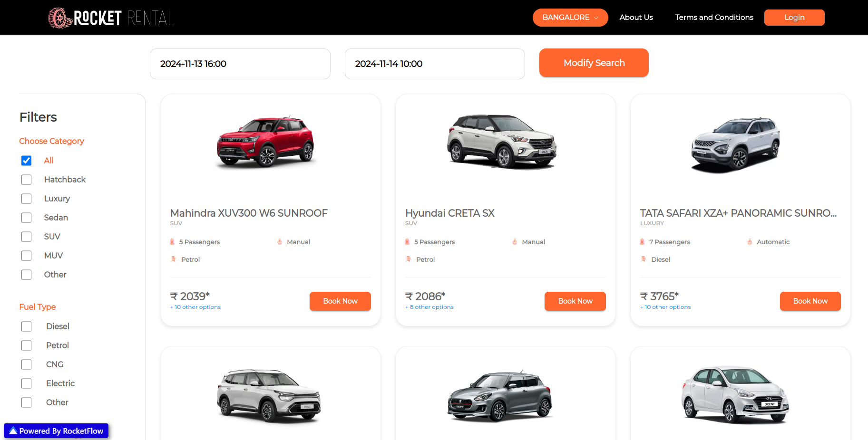Screen dimensions: 868x440
Task: Uncheck the All category checkbox
Action: pyautogui.click(x=27, y=161)
